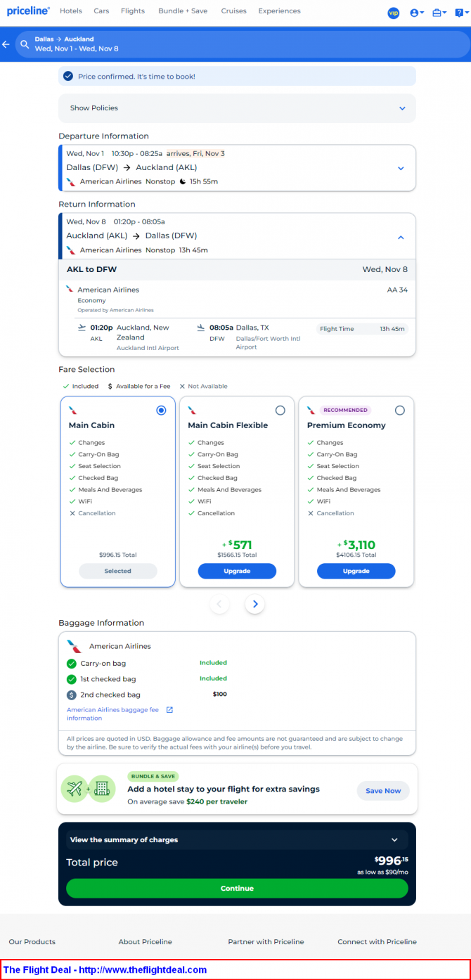
Task: Click the Selected button for Main Cabin
Action: (117, 572)
